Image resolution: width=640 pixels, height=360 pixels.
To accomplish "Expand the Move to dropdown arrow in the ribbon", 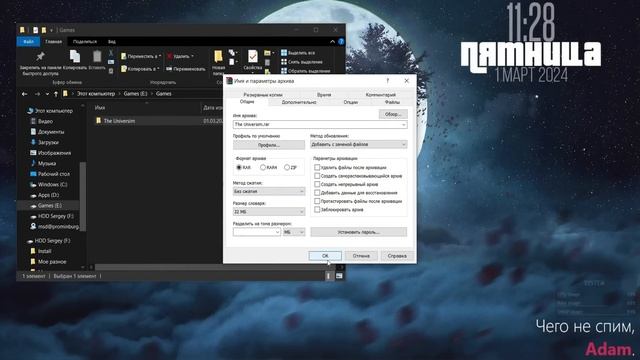I will click(x=160, y=56).
